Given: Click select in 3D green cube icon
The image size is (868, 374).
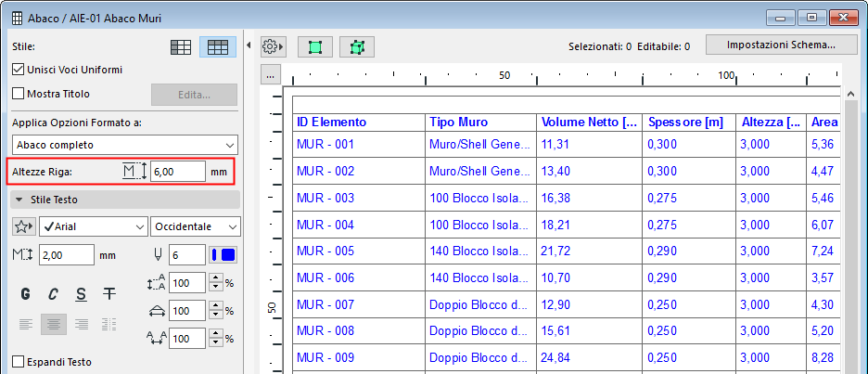Looking at the screenshot, I should coord(357,47).
